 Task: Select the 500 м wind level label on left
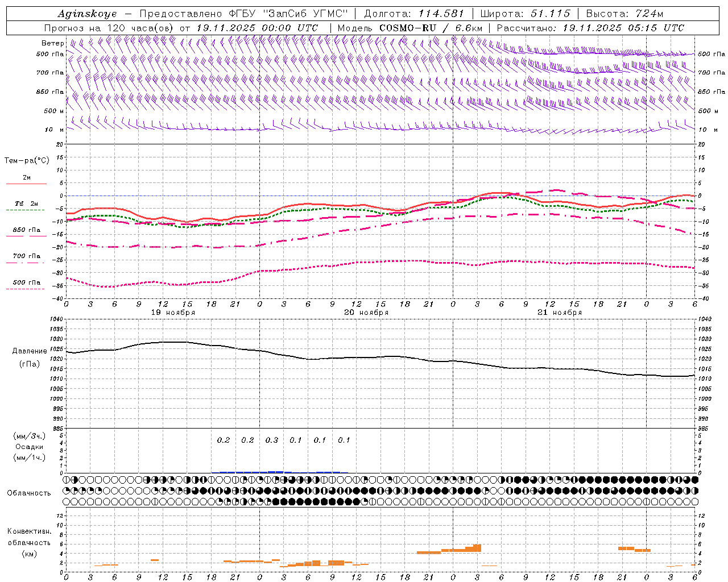click(55, 111)
